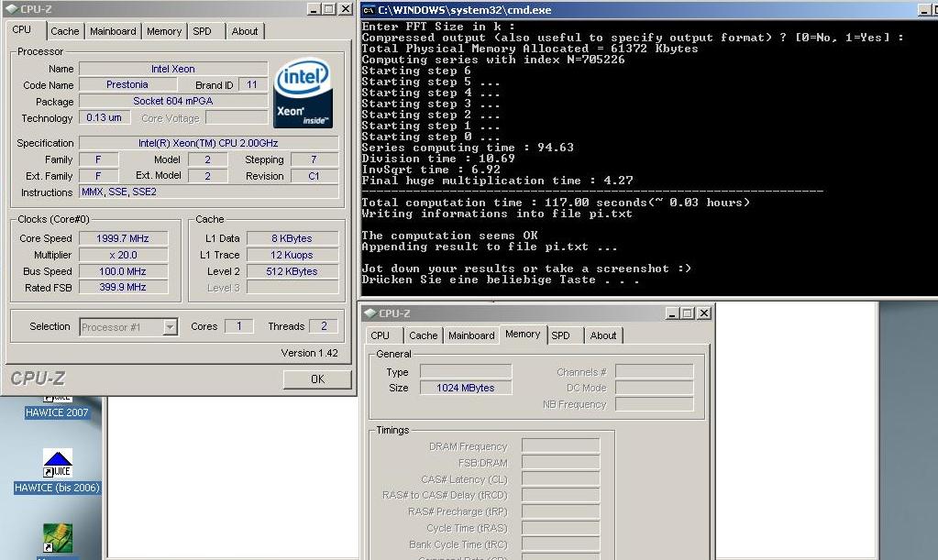Click the Specification field Xeon CPU 2.00GHz

tap(208, 143)
